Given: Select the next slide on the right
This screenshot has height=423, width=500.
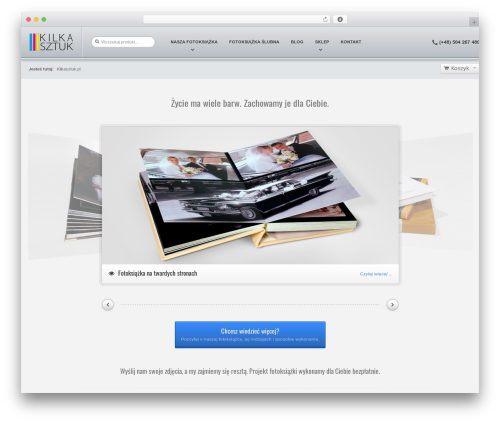Looking at the screenshot, I should pos(436,193).
